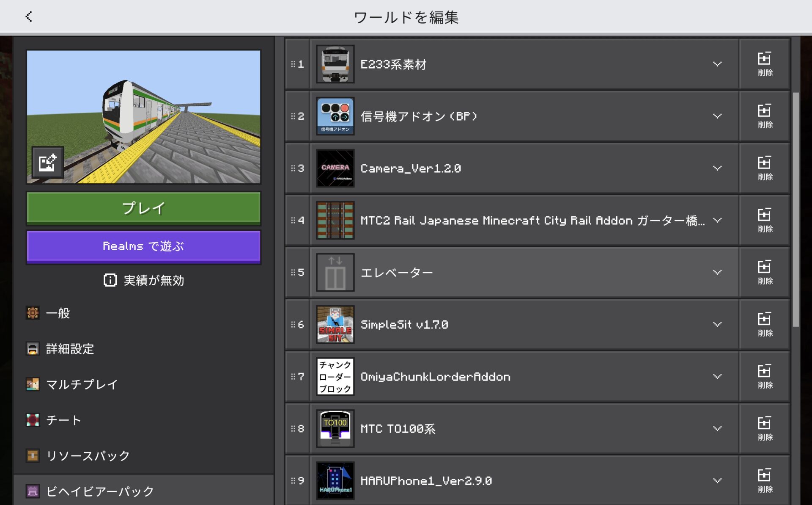Remove the 信号機アドオン (BP) pack
Viewport: 812px width, 505px height.
click(x=765, y=116)
